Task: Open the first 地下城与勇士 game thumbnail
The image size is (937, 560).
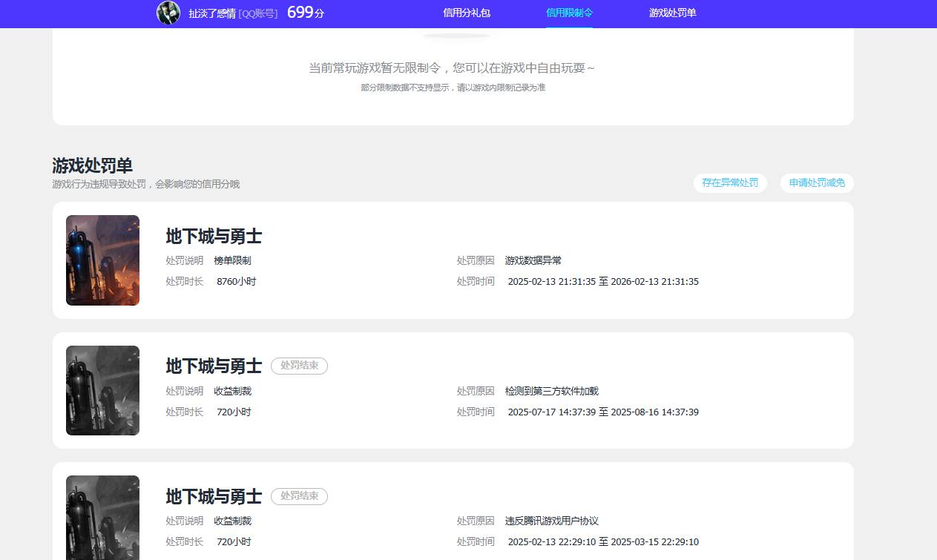Action: pyautogui.click(x=102, y=260)
